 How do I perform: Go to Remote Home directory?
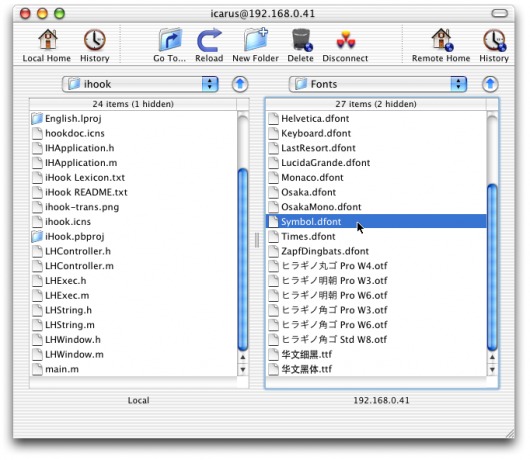point(442,40)
